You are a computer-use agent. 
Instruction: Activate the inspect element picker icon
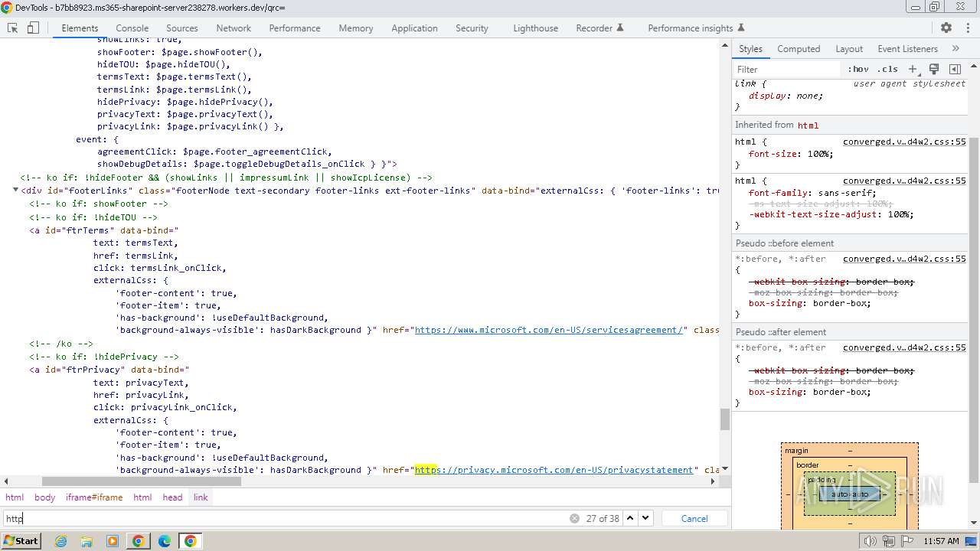point(13,28)
